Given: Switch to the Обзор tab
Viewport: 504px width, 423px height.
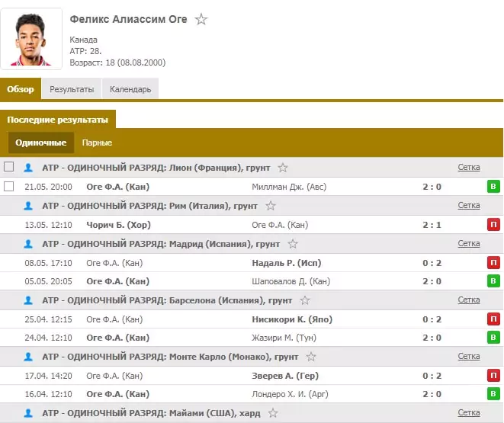Looking at the screenshot, I should pyautogui.click(x=21, y=89).
